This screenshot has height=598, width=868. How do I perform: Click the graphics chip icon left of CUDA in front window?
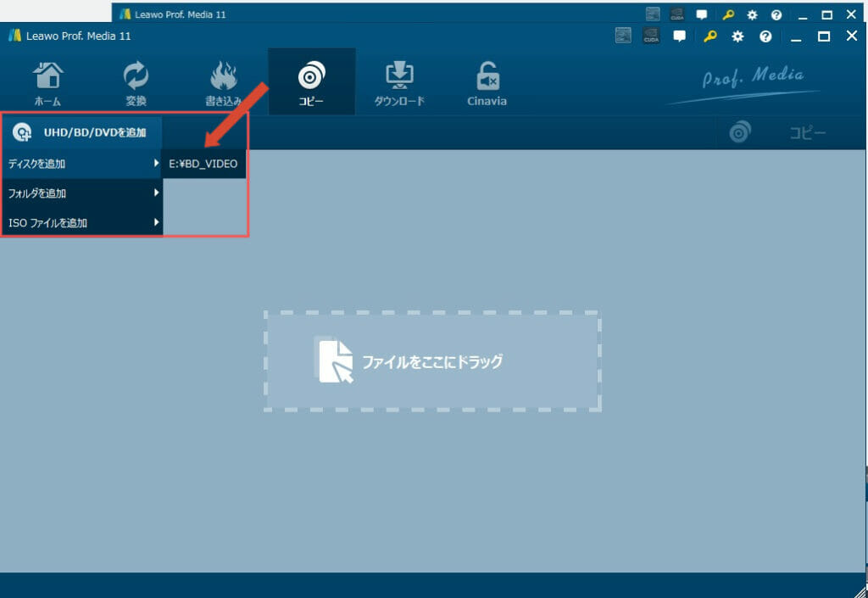click(623, 36)
